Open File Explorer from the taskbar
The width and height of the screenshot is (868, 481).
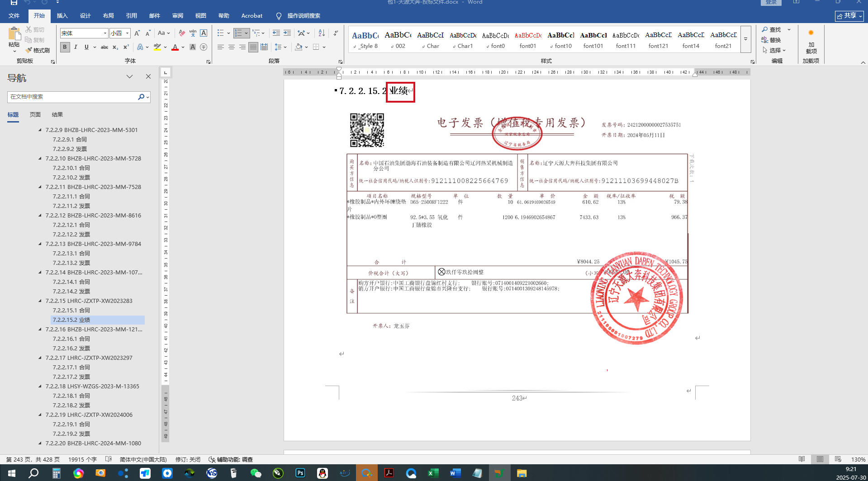522,473
